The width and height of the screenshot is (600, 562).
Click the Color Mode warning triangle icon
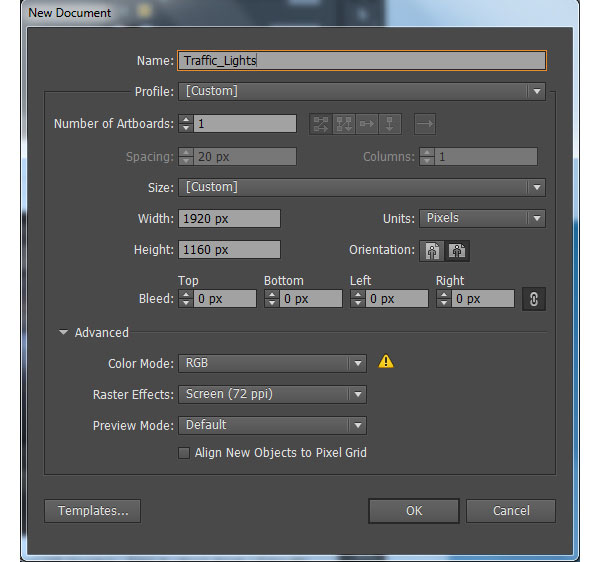[x=386, y=362]
